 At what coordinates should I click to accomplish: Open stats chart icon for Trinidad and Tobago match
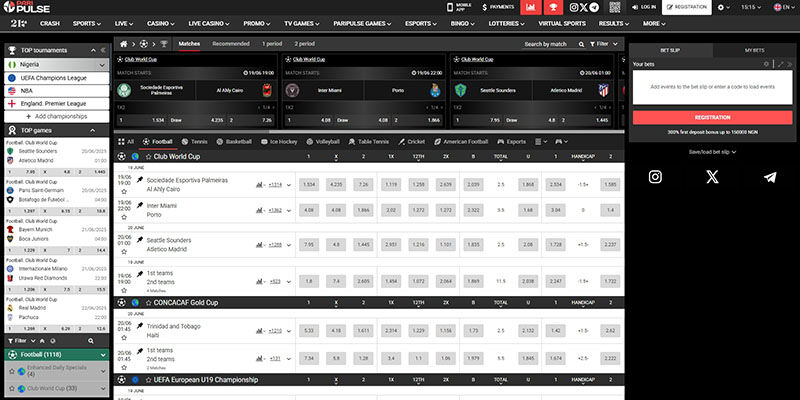[259, 331]
